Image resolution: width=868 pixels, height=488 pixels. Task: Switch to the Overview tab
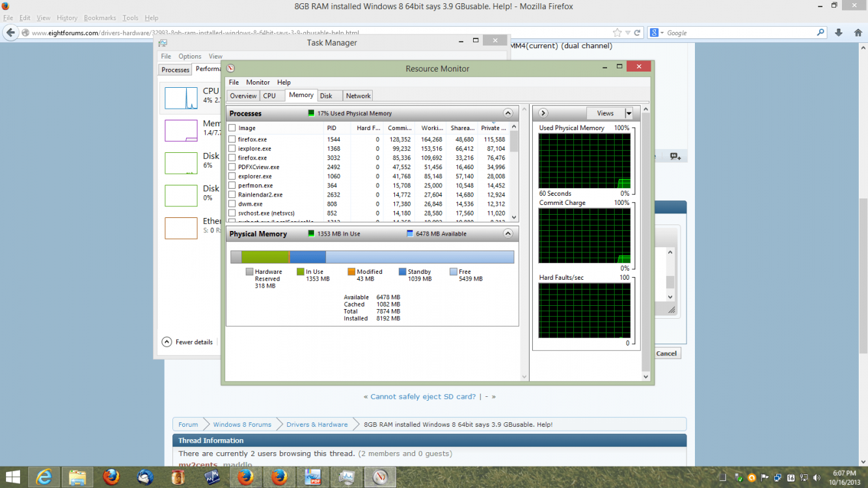[243, 96]
